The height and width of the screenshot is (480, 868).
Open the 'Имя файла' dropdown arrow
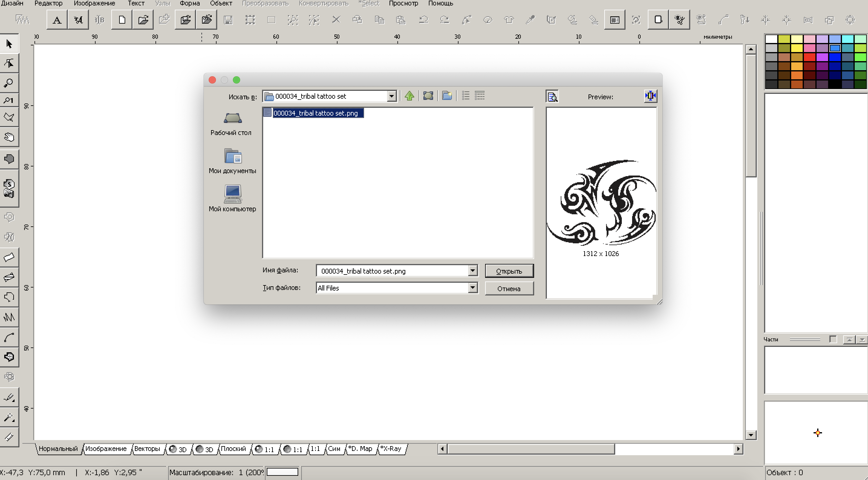pyautogui.click(x=472, y=270)
